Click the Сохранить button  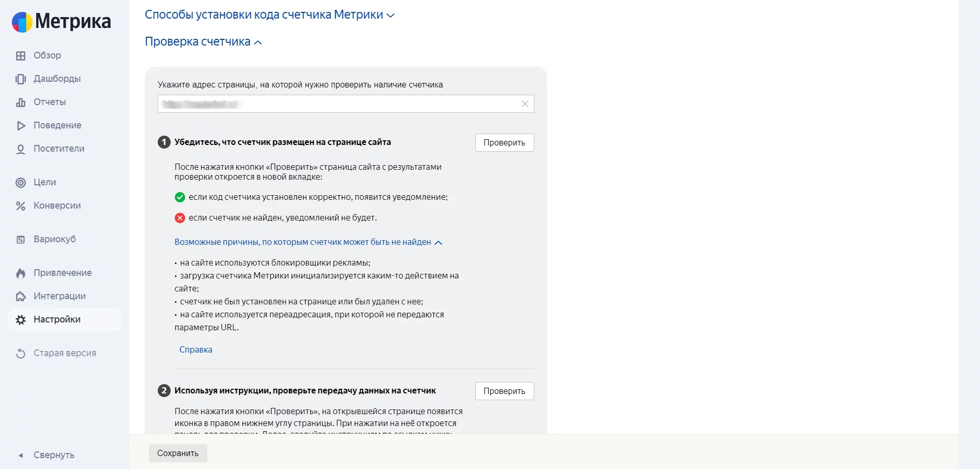pyautogui.click(x=178, y=453)
